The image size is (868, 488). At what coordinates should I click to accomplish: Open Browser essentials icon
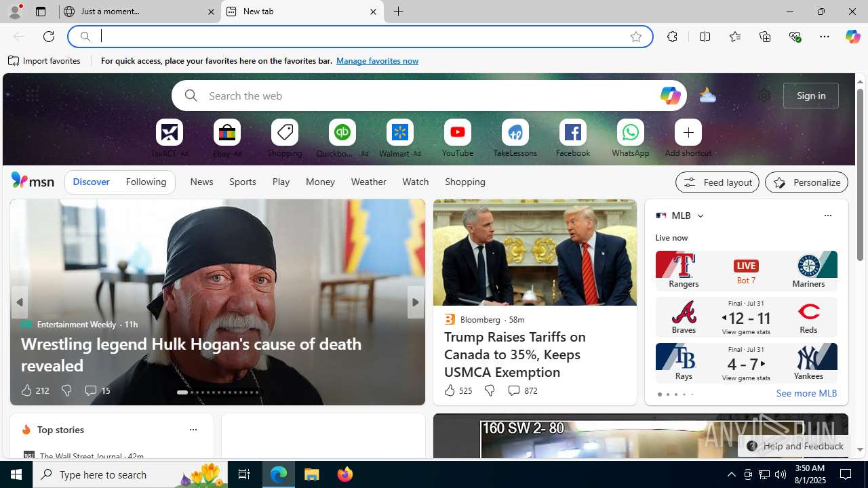[x=795, y=37]
